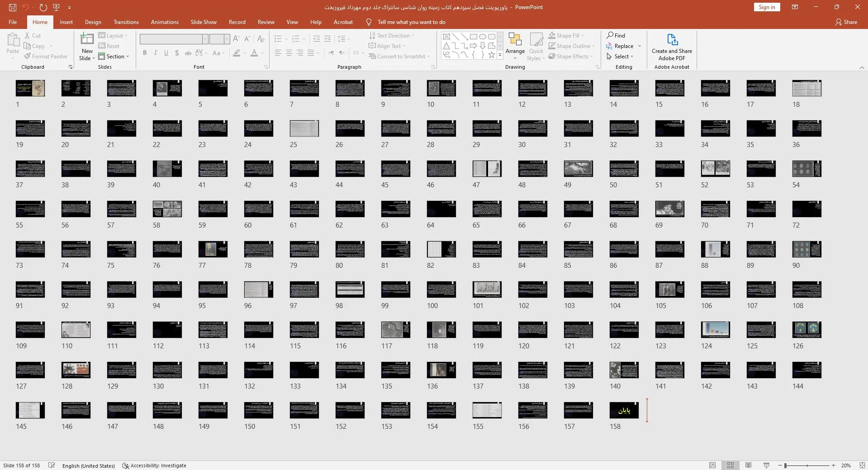Open the Layout dropdown
The image size is (868, 470).
tap(113, 36)
